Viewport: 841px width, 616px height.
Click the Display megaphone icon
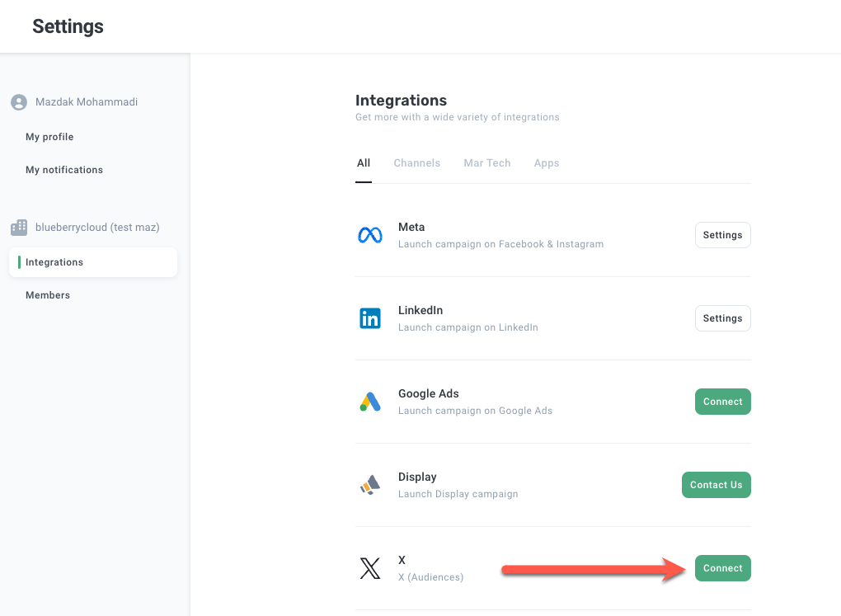click(370, 485)
